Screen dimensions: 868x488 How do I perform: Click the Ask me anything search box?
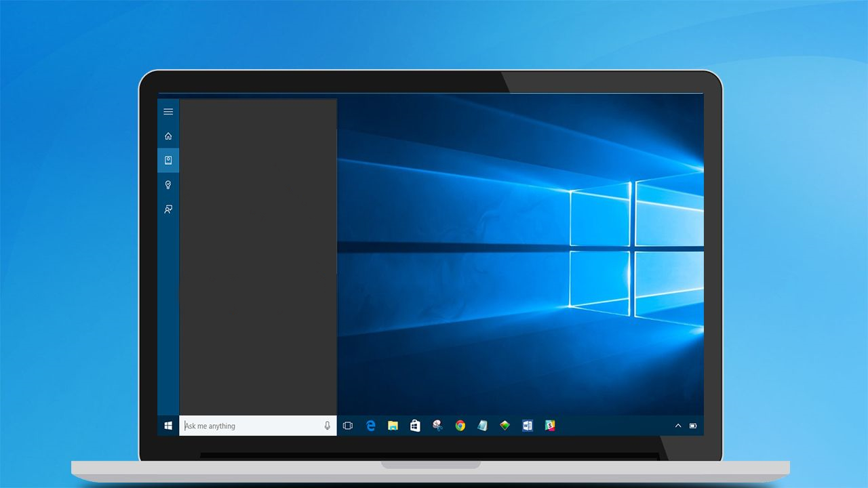(258, 426)
